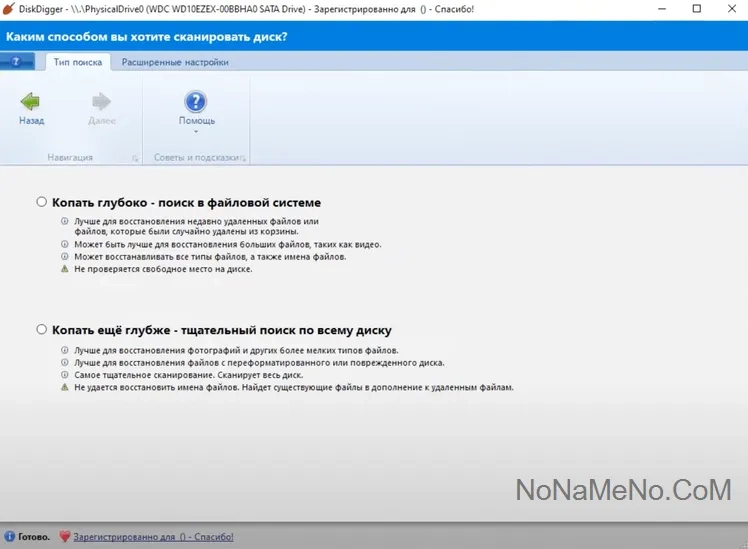Switch to the Тип поиска tab

[77, 62]
